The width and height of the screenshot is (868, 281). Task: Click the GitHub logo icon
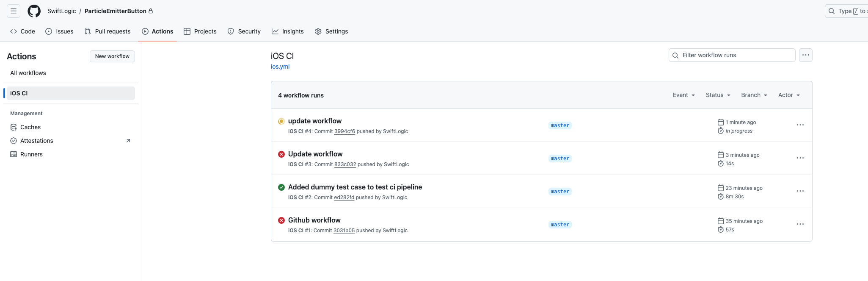[x=34, y=11]
